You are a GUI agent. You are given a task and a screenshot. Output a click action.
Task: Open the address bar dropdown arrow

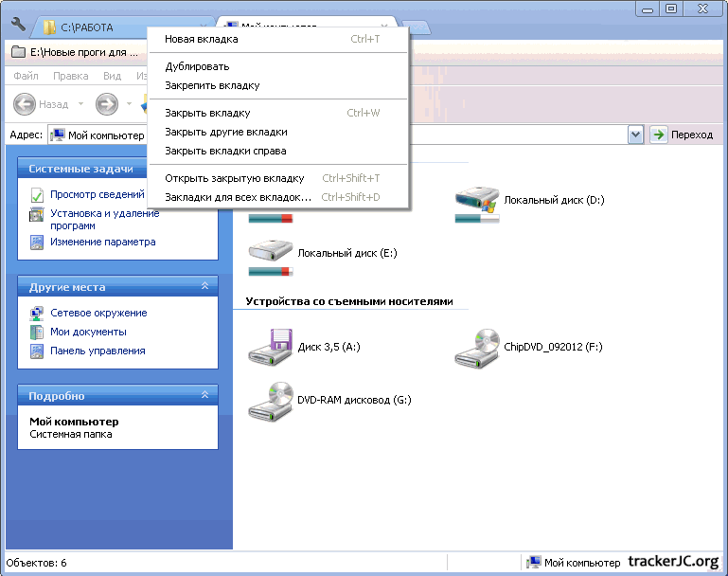click(636, 135)
